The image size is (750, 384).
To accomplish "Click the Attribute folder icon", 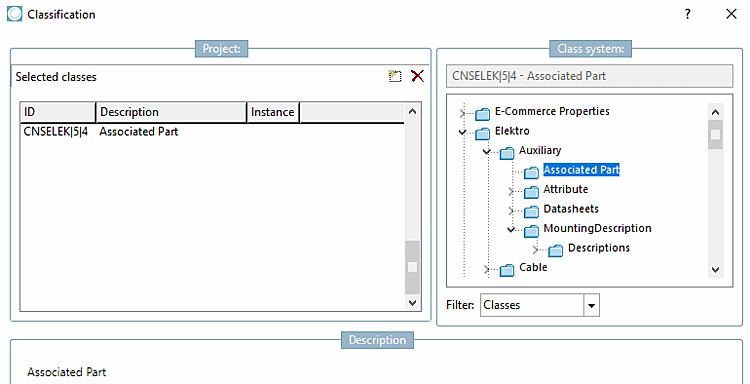I will (531, 192).
